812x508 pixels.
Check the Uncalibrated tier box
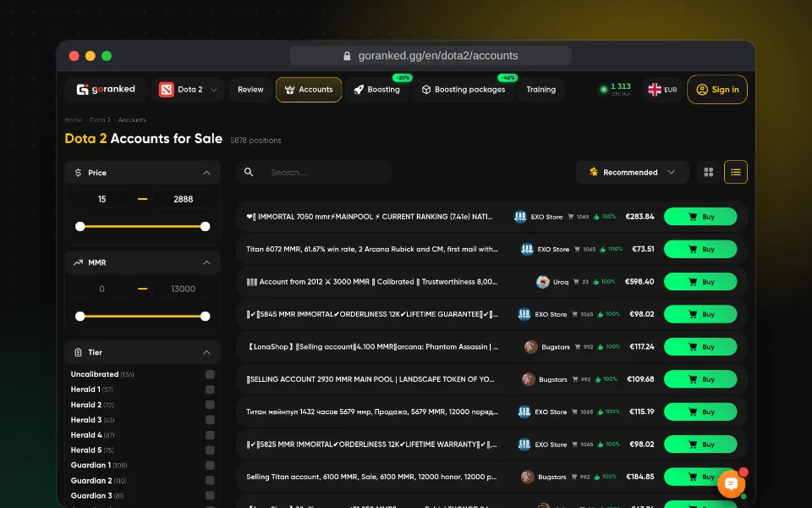point(210,374)
